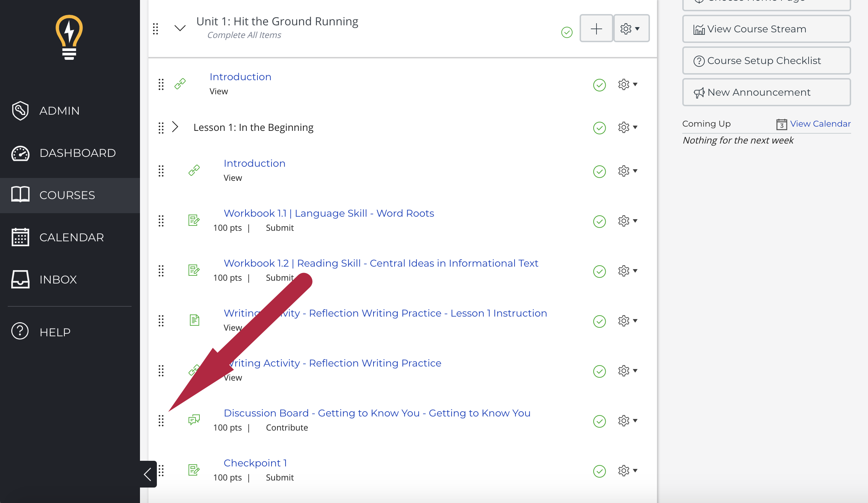Image resolution: width=868 pixels, height=503 pixels.
Task: Click assignment icon for Checkpoint 1
Action: [x=194, y=470]
